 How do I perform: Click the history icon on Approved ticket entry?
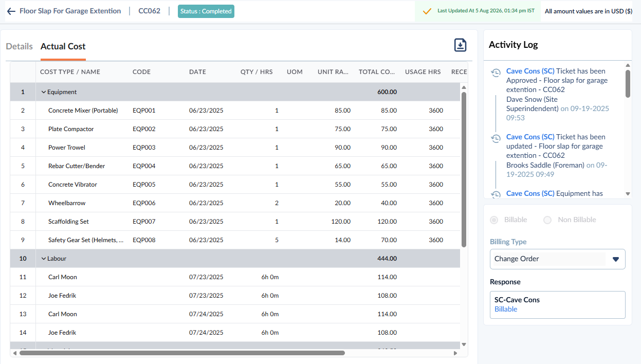click(496, 73)
